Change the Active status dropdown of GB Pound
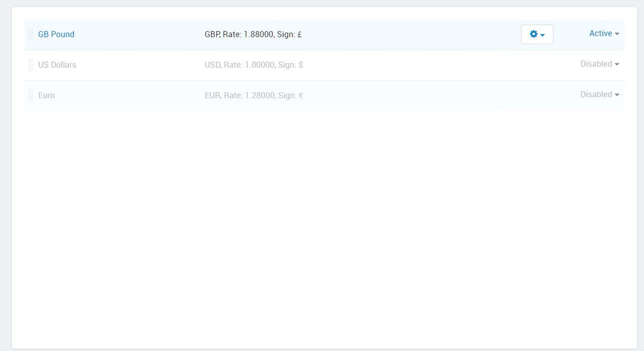The image size is (644, 351). [x=604, y=33]
